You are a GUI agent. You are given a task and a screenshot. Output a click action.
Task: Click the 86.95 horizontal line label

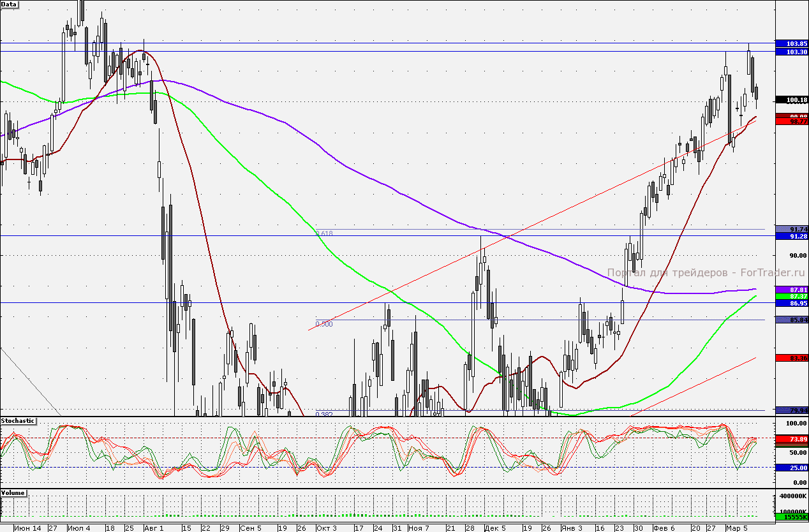click(790, 304)
